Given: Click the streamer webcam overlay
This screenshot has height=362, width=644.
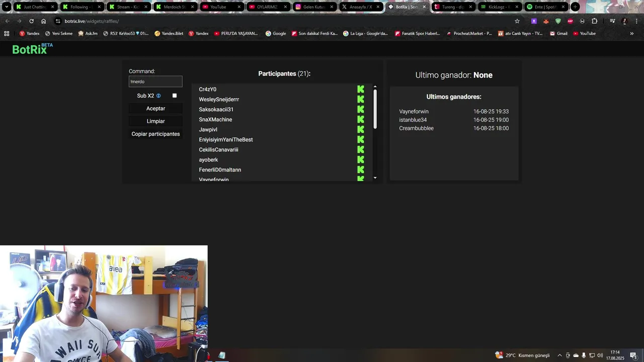Looking at the screenshot, I should pyautogui.click(x=104, y=303).
